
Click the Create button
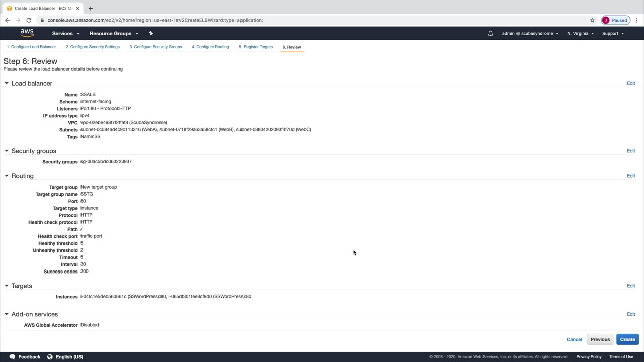coord(627,339)
